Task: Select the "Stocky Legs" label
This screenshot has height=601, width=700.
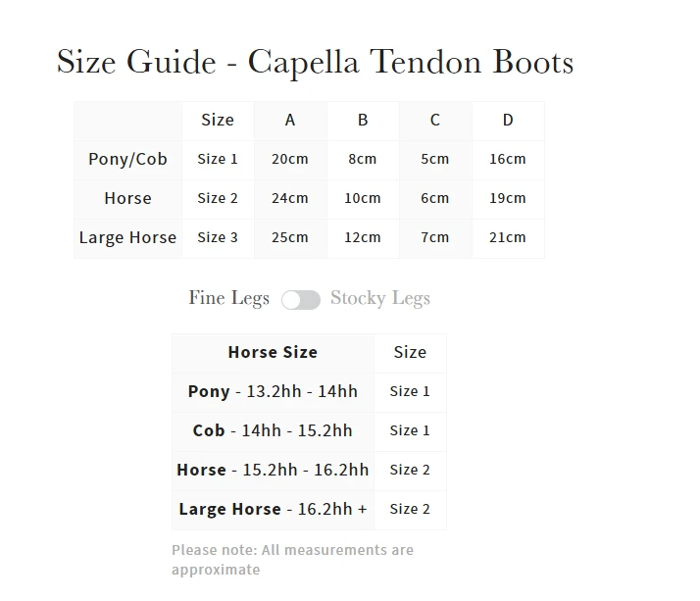Action: click(x=379, y=298)
